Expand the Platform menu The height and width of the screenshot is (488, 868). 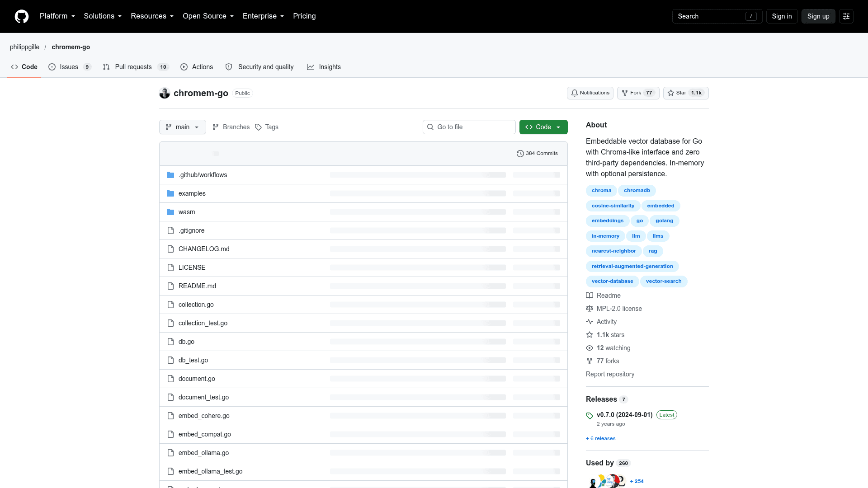click(57, 16)
